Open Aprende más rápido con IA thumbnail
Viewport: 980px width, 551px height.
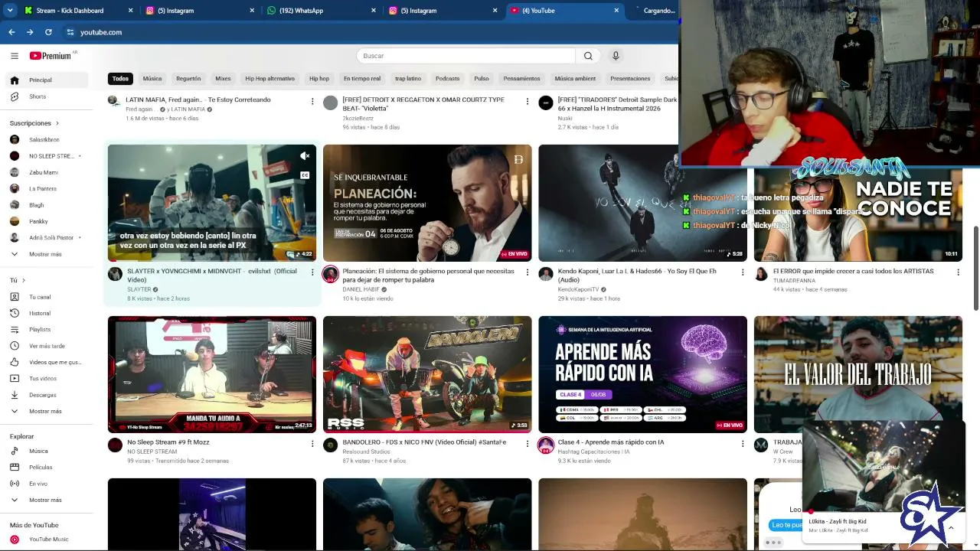[x=642, y=374]
